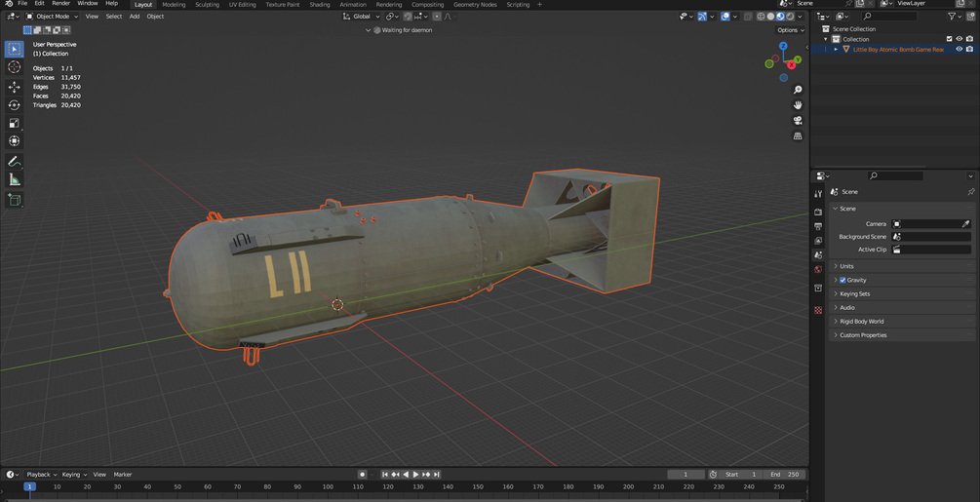Open the Object Mode dropdown
Screen dimensions: 980x502
(52, 17)
